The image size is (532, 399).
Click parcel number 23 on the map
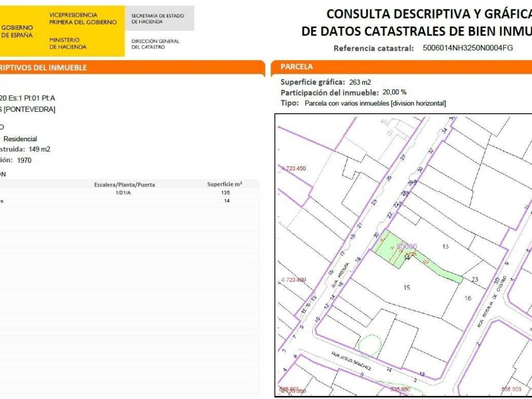(x=474, y=280)
